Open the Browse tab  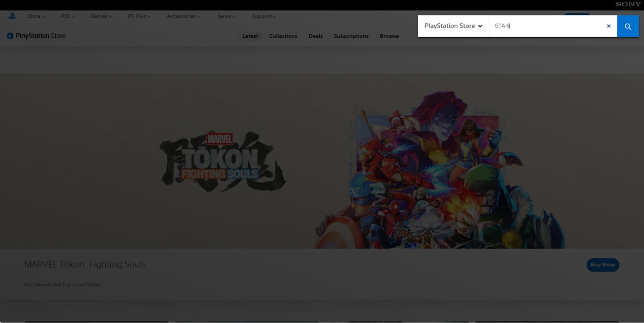coord(389,36)
